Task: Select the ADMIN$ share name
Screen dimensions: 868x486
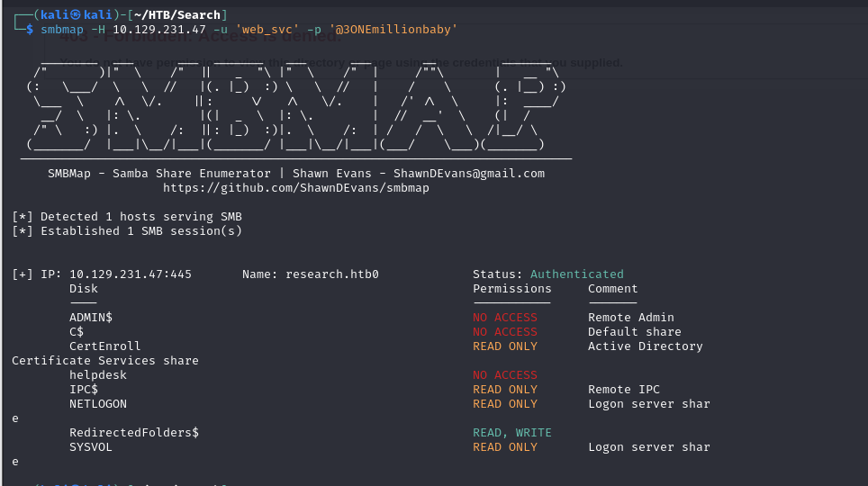Action: [91, 317]
